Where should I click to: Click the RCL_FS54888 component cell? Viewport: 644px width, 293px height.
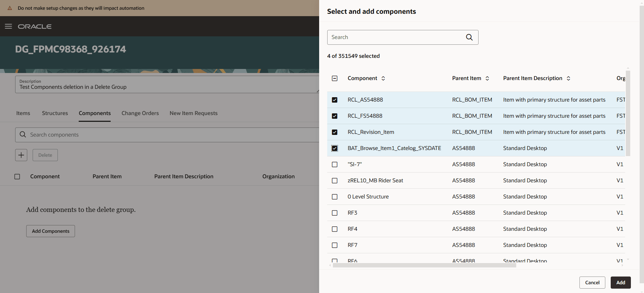pos(365,116)
